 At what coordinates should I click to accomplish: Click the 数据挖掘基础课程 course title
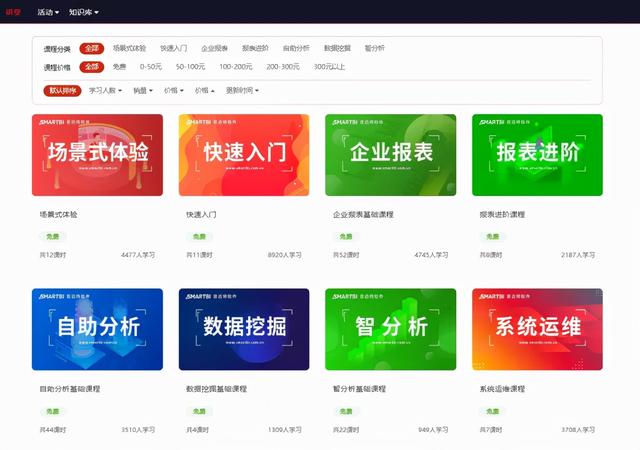(216, 389)
